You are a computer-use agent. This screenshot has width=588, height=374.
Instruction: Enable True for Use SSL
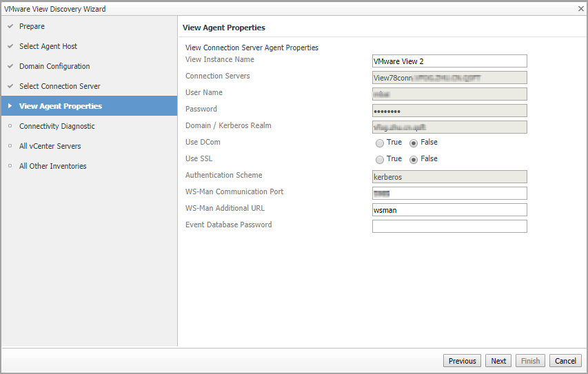[x=380, y=160]
